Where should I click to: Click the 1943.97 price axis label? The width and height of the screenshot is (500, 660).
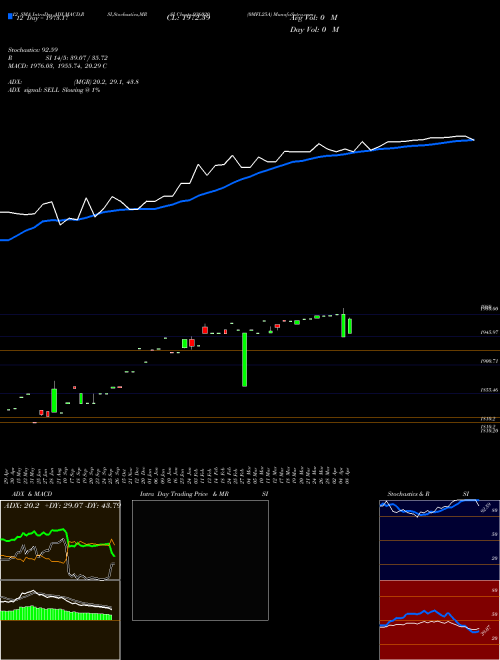click(489, 332)
